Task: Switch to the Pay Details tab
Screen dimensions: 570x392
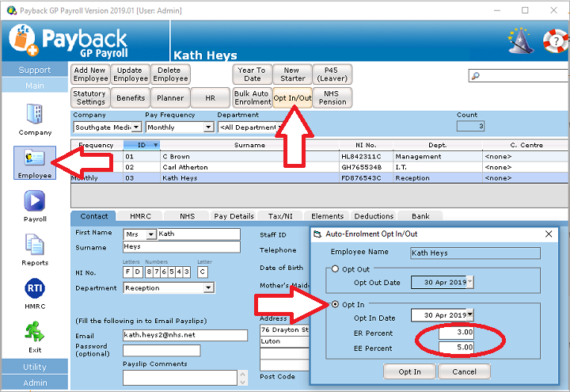Action: pyautogui.click(x=234, y=216)
